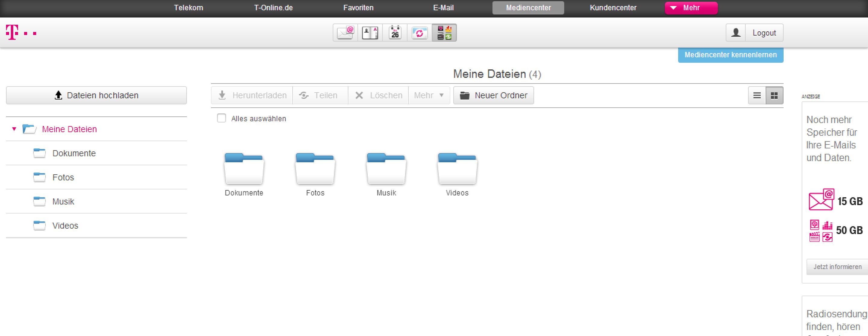Image resolution: width=868 pixels, height=336 pixels.
Task: Check the Alles auswählen checkbox
Action: (222, 119)
